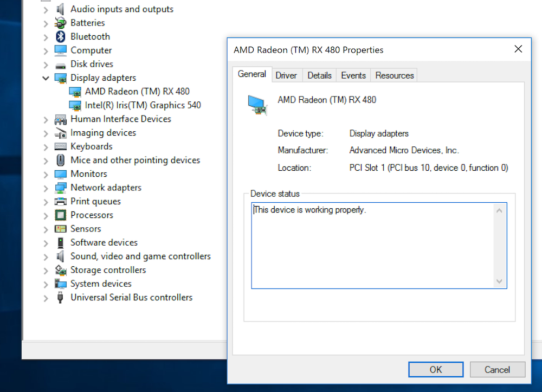Expand the Network adapters category
This screenshot has height=392, width=542.
46,188
